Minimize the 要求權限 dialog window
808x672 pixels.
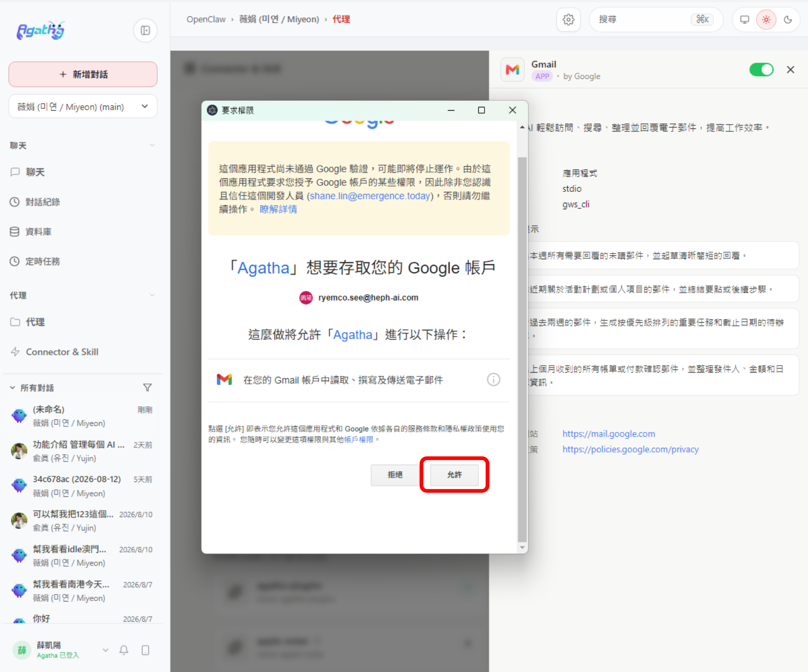coord(451,110)
